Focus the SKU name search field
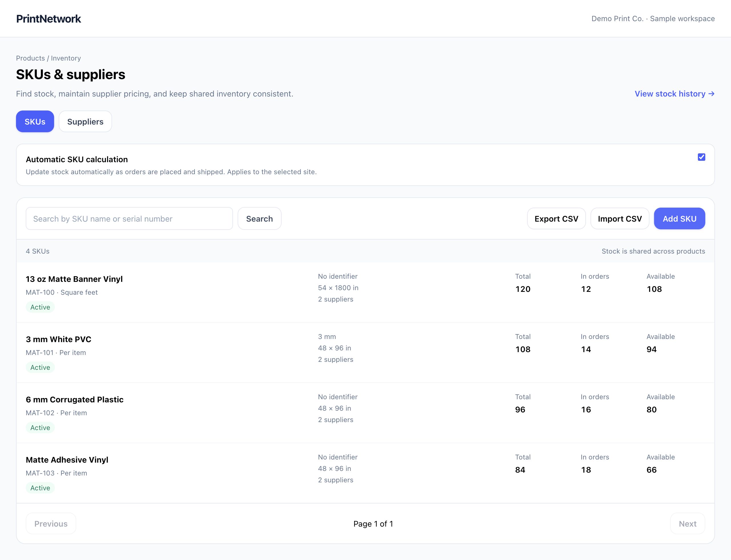The image size is (731, 560). pos(129,219)
